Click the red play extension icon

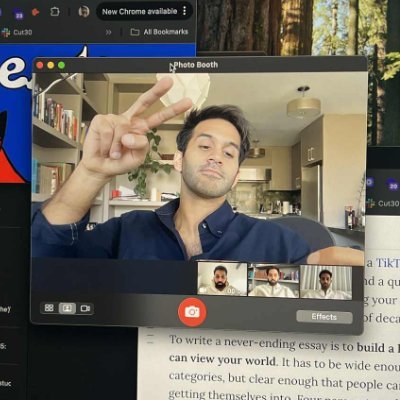coord(35,12)
